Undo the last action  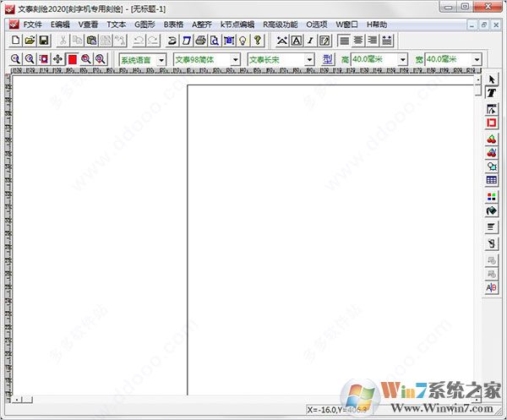[139, 40]
